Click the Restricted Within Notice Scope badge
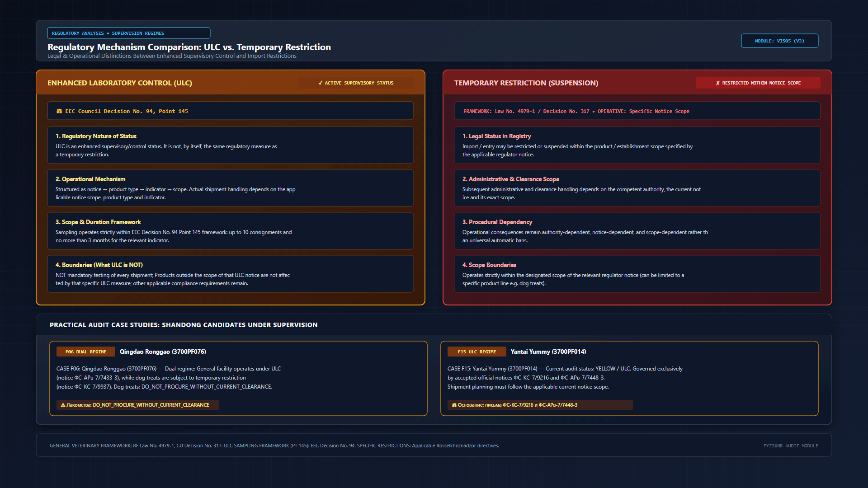Image resolution: width=868 pixels, height=488 pixels. click(758, 83)
